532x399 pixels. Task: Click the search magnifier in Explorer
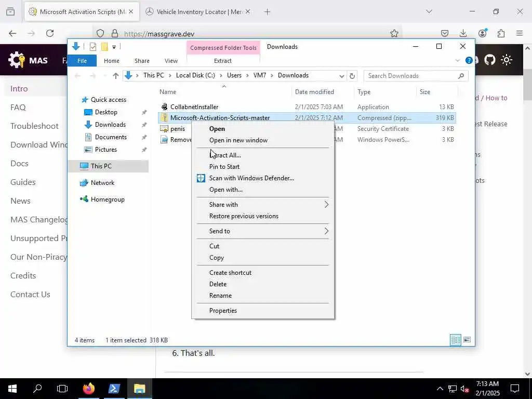click(461, 76)
